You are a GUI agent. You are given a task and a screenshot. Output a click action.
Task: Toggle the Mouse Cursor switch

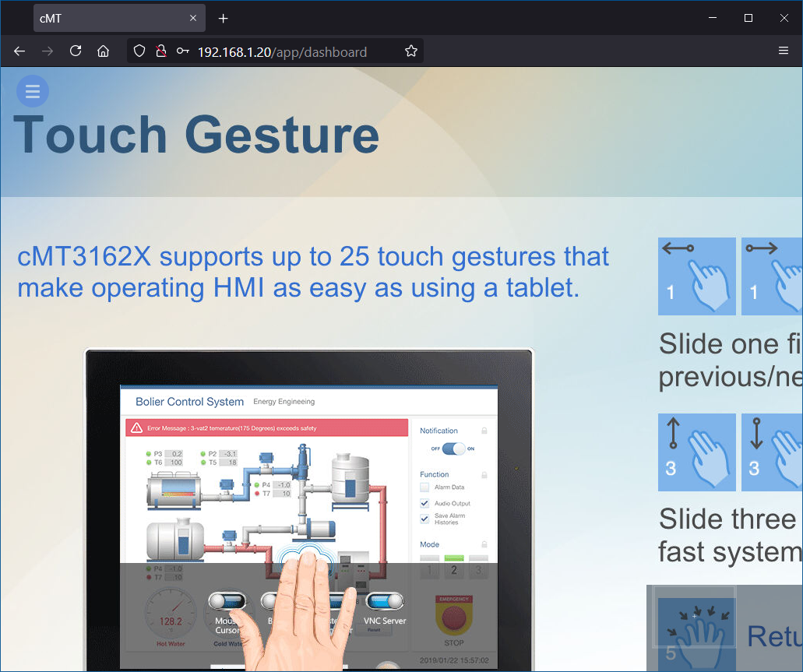click(227, 601)
